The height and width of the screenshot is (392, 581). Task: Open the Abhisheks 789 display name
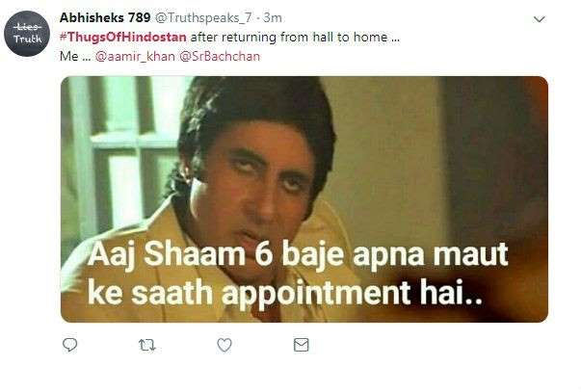(x=105, y=17)
